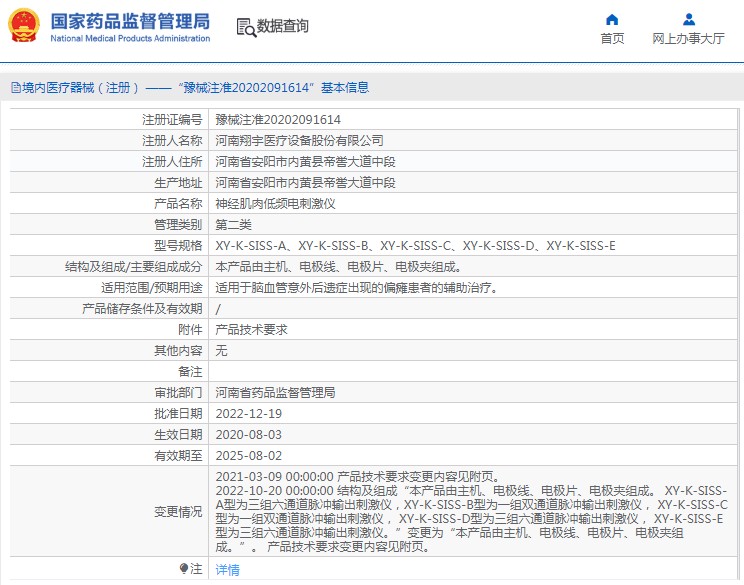Click the 第二类 management category value
744x585 pixels.
235,225
